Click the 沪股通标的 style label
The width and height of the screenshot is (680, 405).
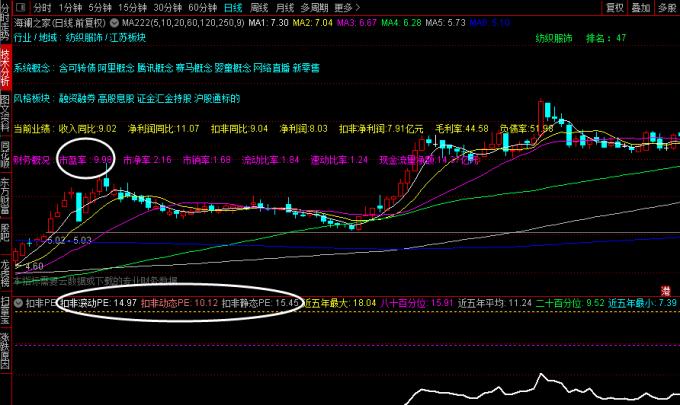click(217, 98)
